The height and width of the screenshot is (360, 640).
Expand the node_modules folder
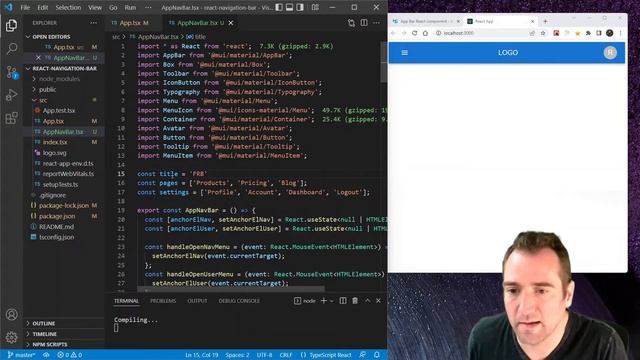(x=59, y=79)
